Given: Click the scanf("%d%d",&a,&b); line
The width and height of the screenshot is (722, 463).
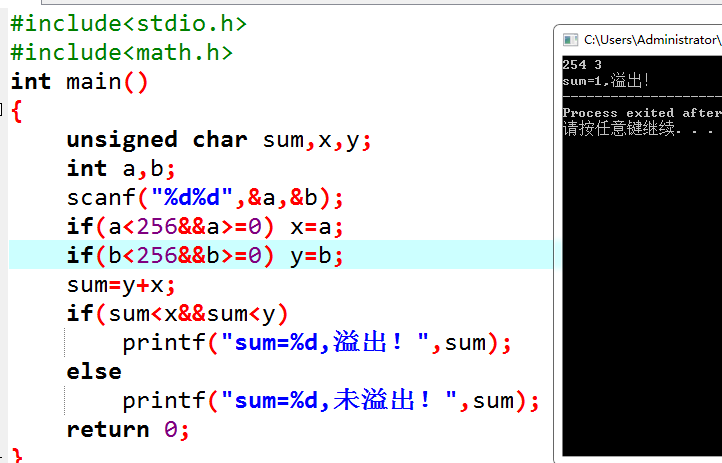Looking at the screenshot, I should point(205,198).
